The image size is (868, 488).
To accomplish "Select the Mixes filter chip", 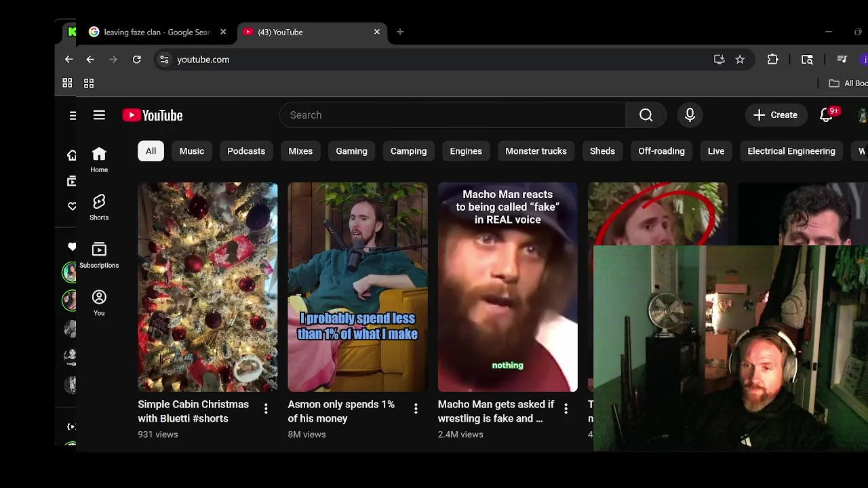I will click(300, 151).
